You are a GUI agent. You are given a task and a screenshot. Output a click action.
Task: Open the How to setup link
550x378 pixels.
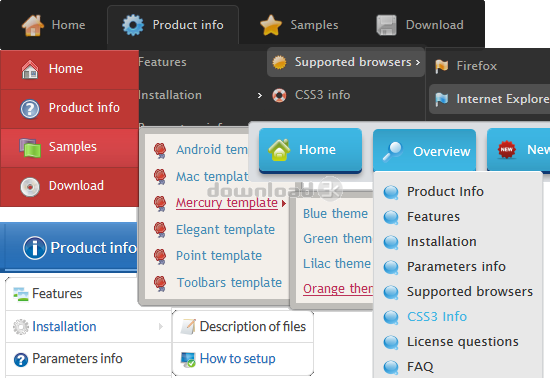(x=237, y=359)
